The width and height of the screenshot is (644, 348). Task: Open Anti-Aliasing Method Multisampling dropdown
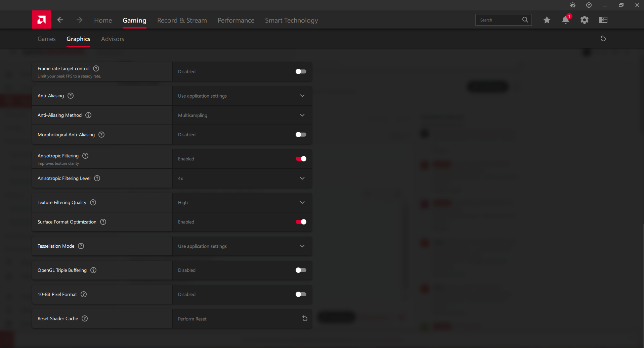pyautogui.click(x=242, y=115)
